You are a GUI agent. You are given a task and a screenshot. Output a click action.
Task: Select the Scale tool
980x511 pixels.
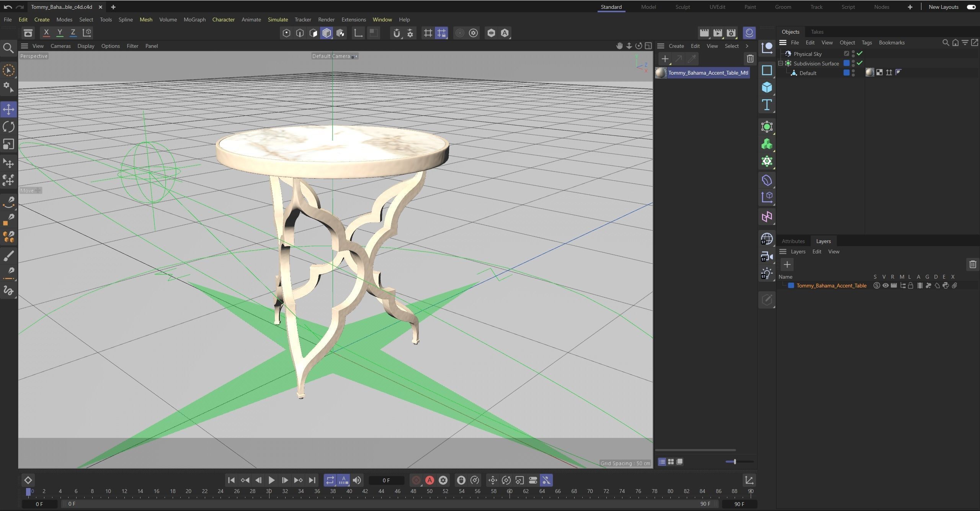pos(8,144)
